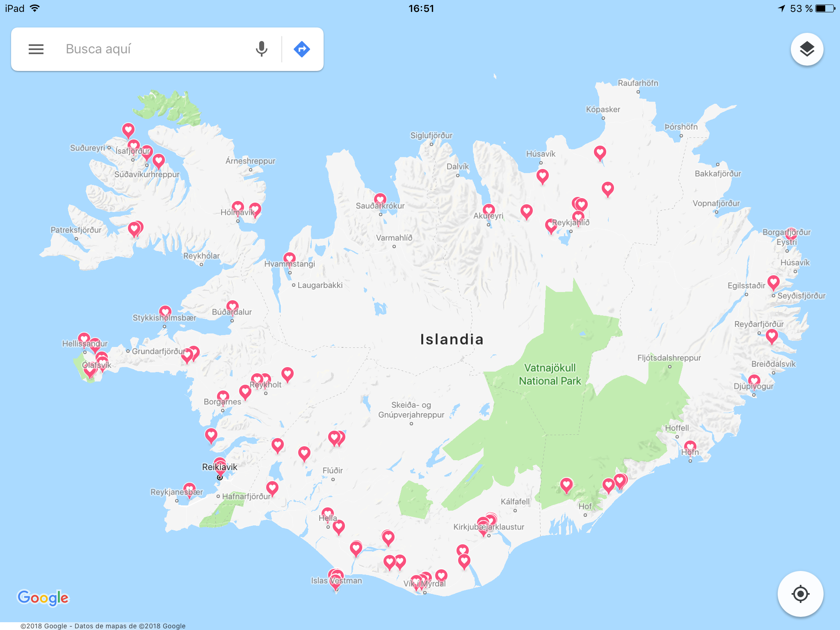This screenshot has height=630, width=840.
Task: Select the heart pin near Hafnarfjörður
Action: coord(272,488)
